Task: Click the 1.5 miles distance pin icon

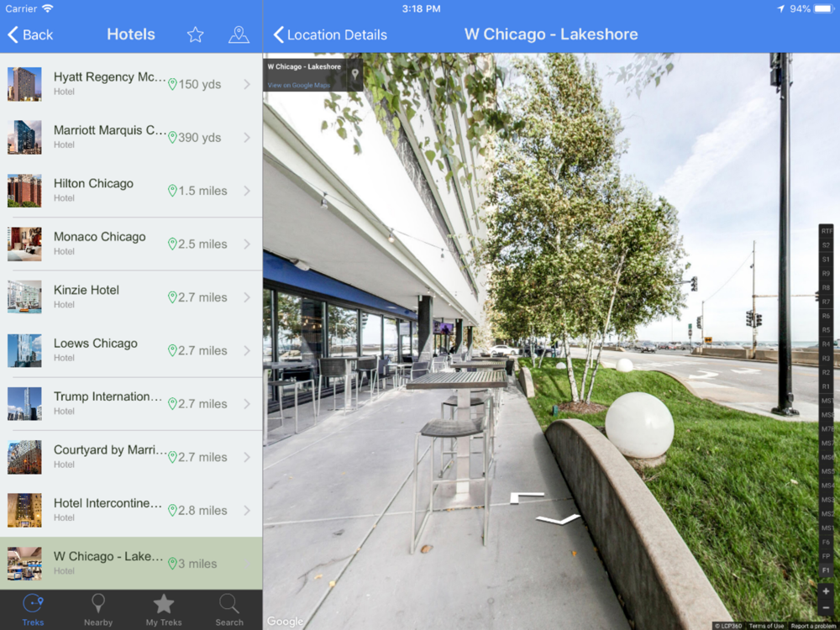Action: 172,191
